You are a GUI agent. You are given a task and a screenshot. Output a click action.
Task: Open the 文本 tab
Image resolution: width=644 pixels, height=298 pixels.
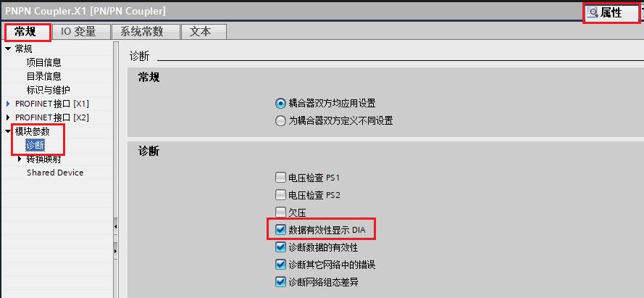201,32
